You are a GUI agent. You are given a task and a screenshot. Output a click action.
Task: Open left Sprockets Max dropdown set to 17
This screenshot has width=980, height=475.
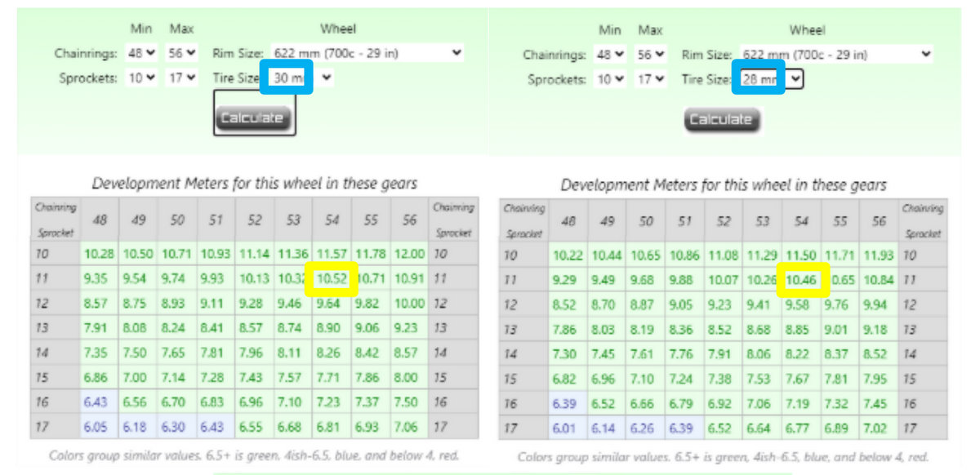[182, 78]
